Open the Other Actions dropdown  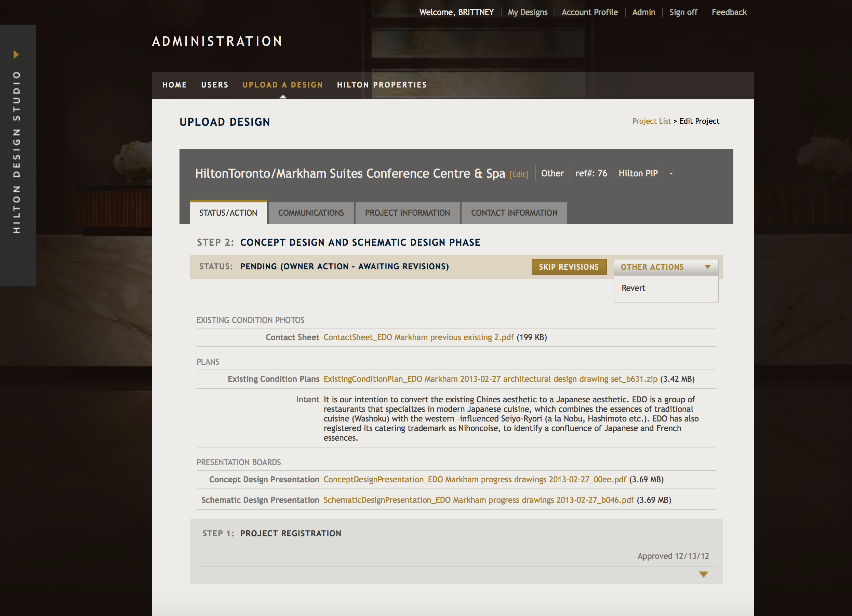pos(666,267)
